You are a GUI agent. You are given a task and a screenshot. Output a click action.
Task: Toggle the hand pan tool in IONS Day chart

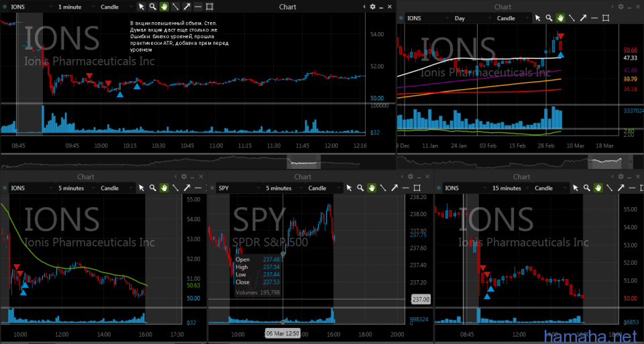pos(560,18)
